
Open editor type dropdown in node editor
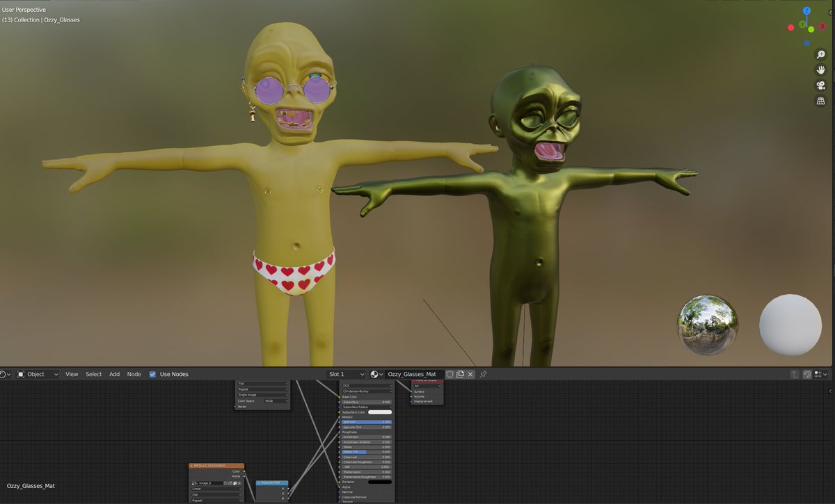[x=6, y=374]
